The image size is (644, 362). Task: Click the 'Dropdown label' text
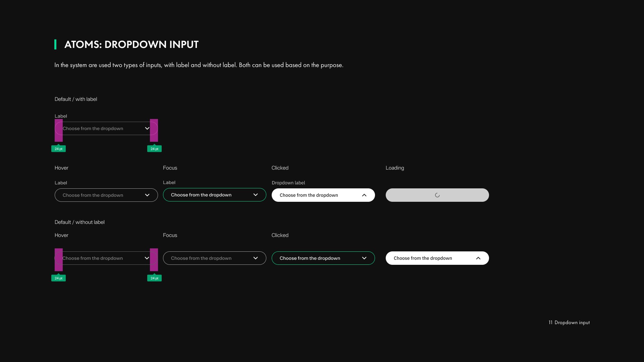288,183
